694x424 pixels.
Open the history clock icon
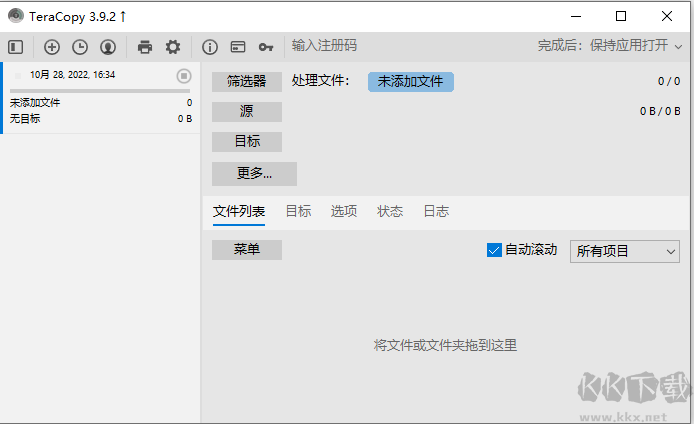click(80, 47)
